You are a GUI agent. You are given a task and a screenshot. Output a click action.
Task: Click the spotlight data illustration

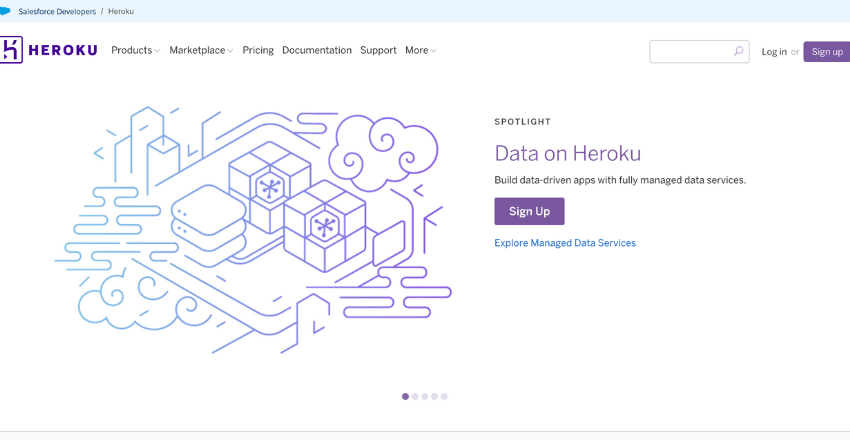(253, 230)
